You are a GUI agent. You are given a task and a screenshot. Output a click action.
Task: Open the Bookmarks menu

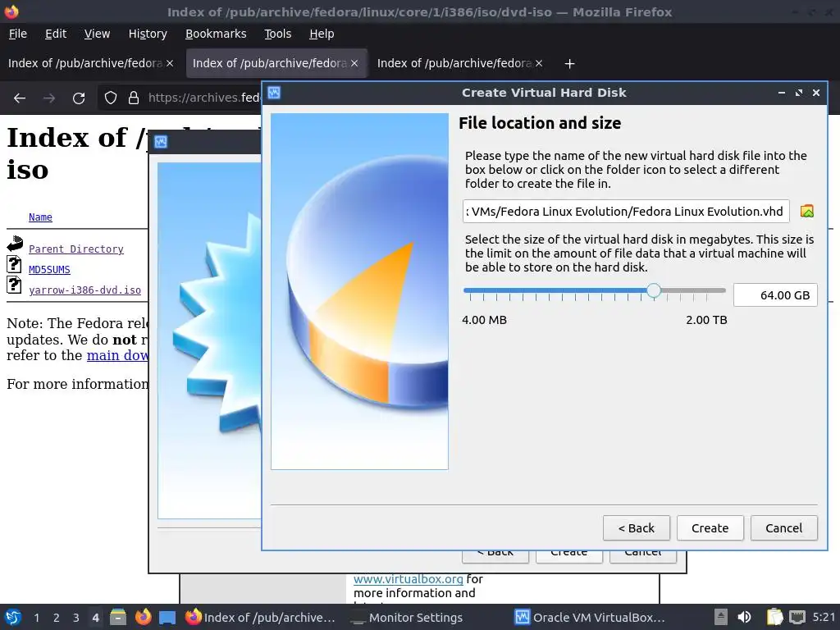coord(216,34)
